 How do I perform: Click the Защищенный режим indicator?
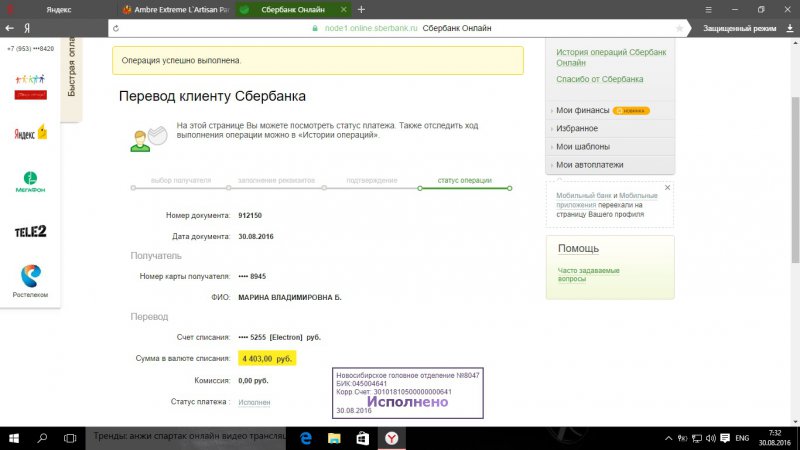tap(739, 28)
